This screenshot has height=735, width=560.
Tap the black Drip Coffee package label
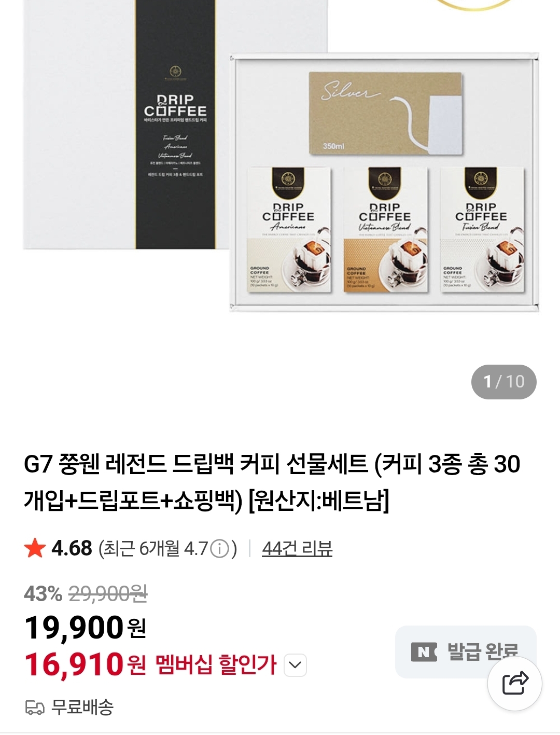(x=175, y=124)
